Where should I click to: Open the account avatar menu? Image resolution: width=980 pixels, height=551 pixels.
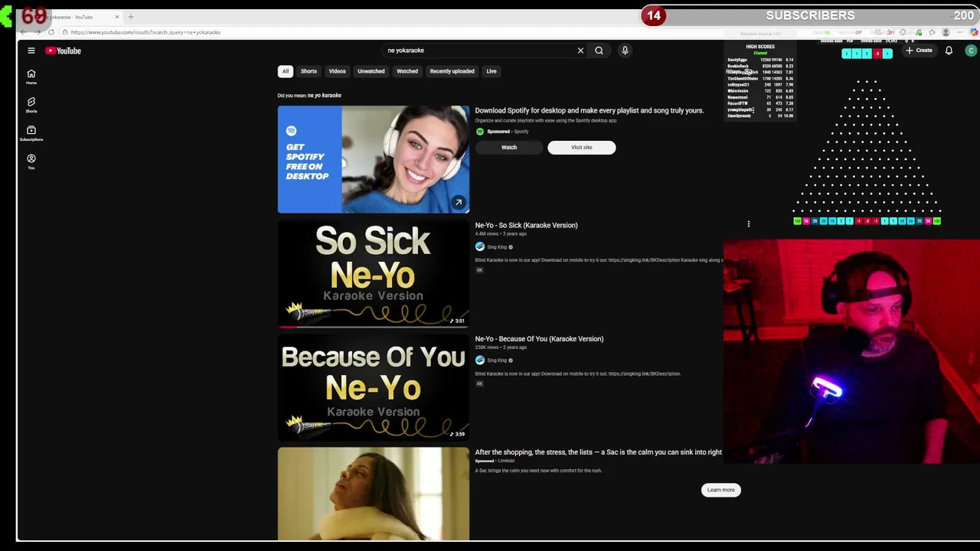pos(971,51)
